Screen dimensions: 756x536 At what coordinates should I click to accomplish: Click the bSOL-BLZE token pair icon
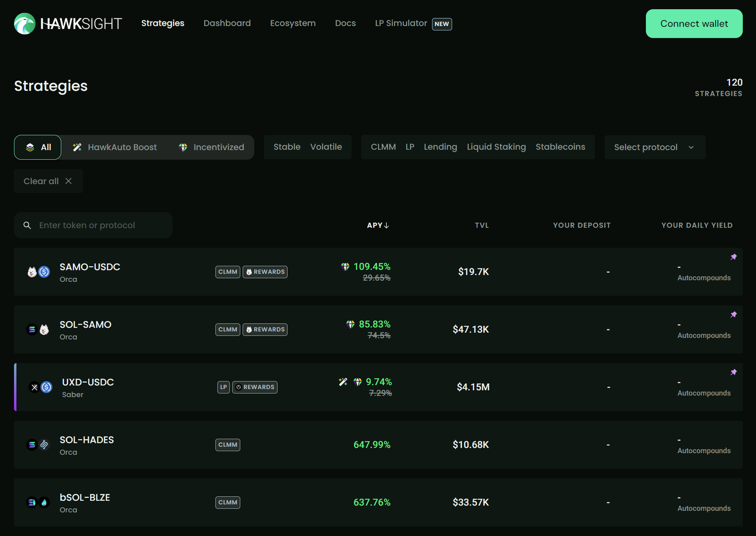click(38, 502)
